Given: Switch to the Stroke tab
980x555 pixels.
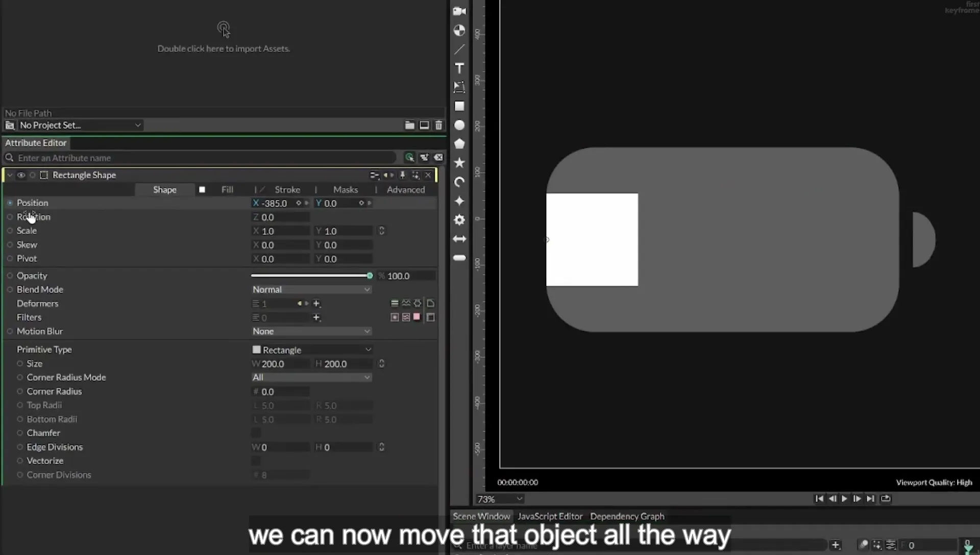Looking at the screenshot, I should click(x=287, y=190).
